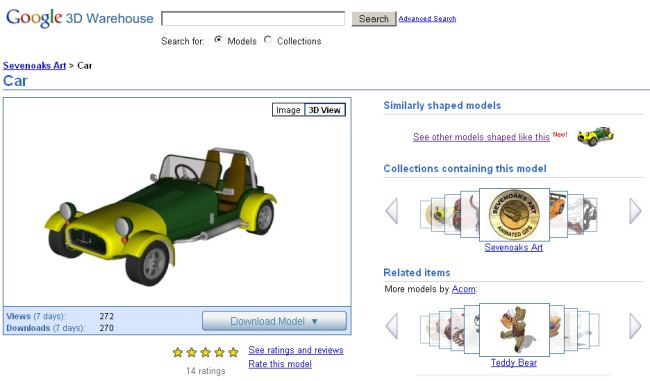Click the Teddy Bear model thumbnail

click(x=514, y=330)
